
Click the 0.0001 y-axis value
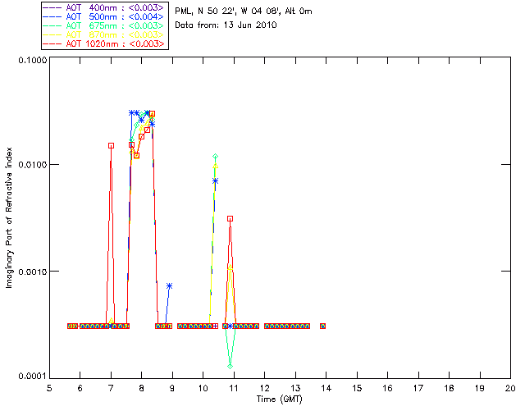[x=33, y=377]
